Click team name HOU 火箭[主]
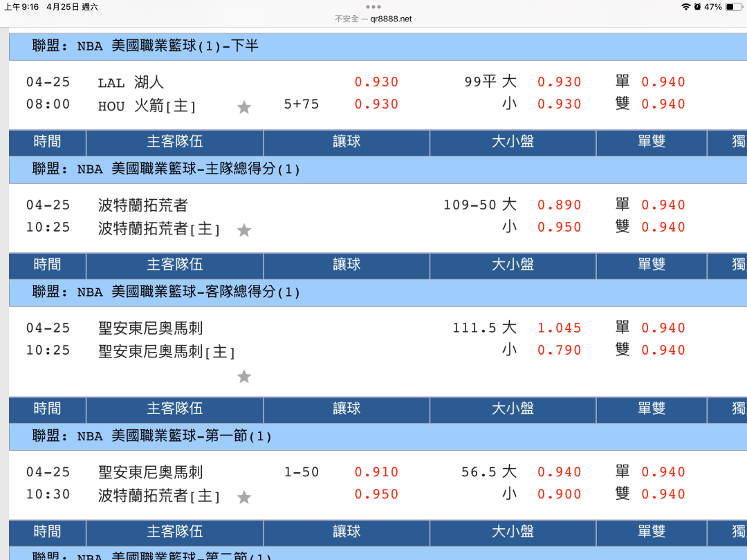The height and width of the screenshot is (560, 747). [147, 106]
